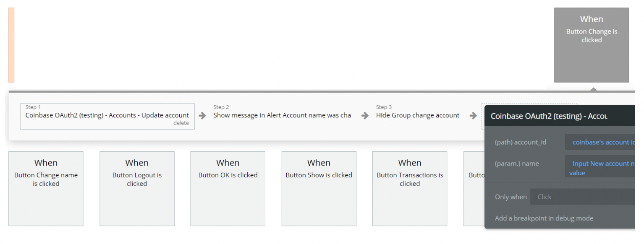Click the arrow between Step 1 and Step 2

(x=202, y=116)
